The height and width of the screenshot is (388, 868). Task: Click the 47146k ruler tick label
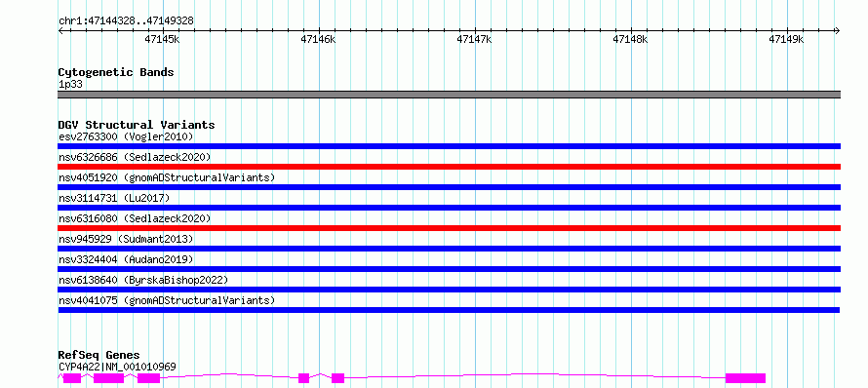318,39
